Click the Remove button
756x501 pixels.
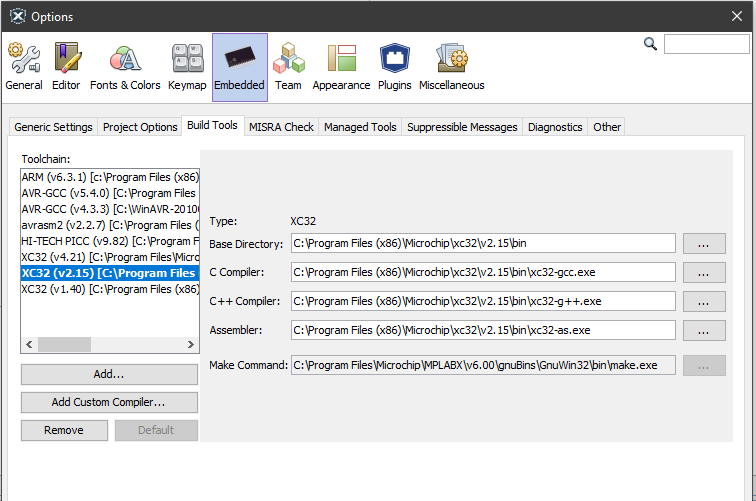tap(64, 430)
